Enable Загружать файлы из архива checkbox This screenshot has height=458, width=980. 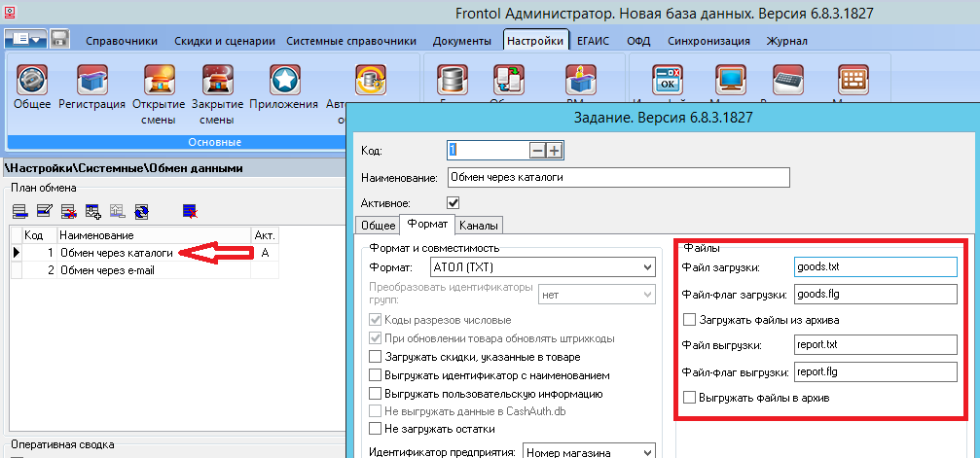(689, 320)
